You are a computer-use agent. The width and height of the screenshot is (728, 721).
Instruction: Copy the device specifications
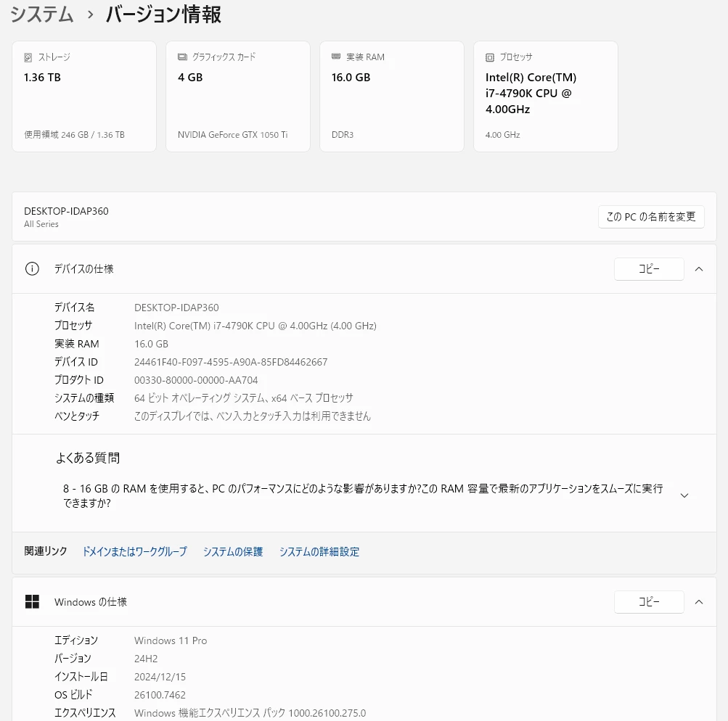(x=649, y=269)
